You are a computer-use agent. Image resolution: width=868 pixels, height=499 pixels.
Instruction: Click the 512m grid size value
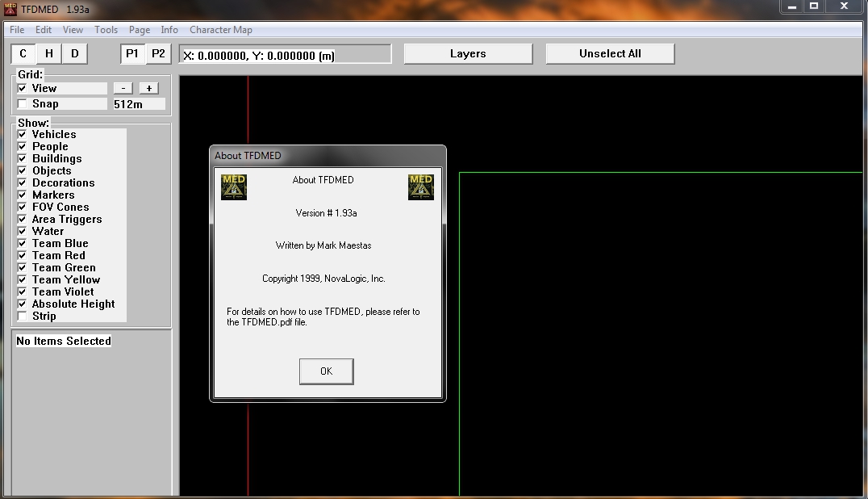tap(139, 104)
